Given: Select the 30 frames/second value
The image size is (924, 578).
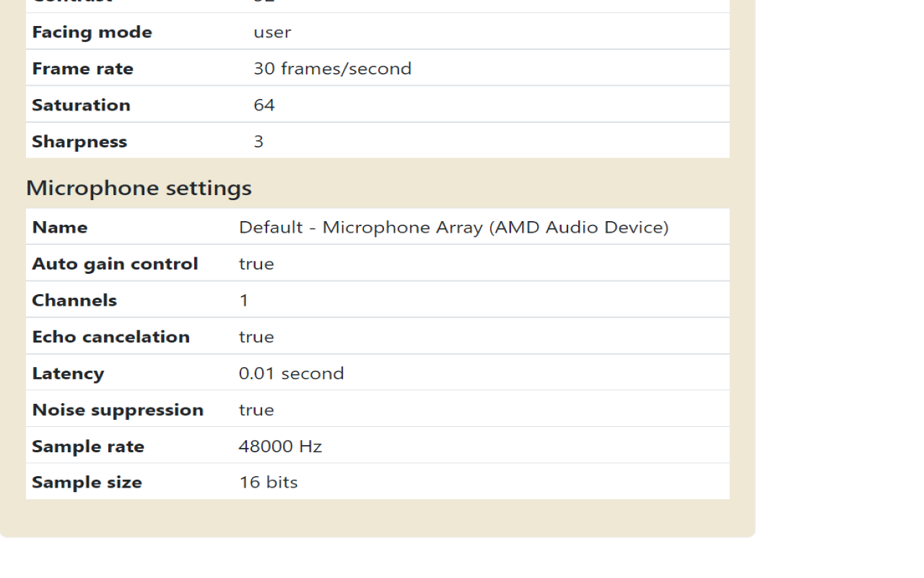Looking at the screenshot, I should (332, 69).
